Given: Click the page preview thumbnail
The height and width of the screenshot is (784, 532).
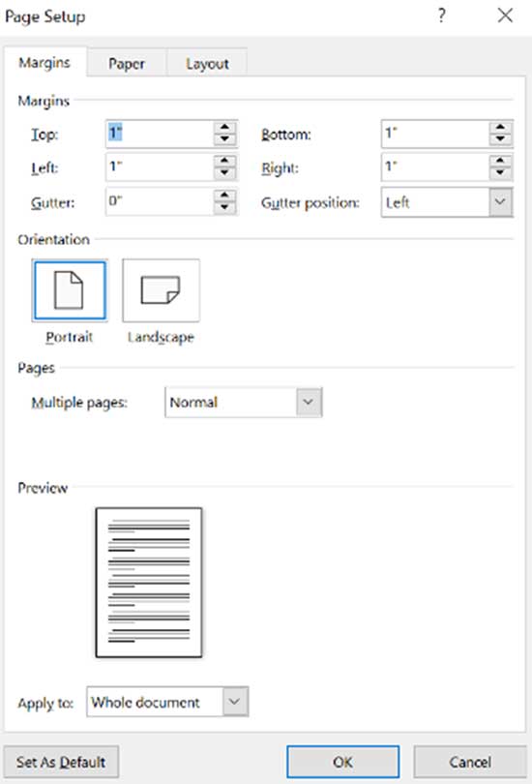Looking at the screenshot, I should tap(149, 583).
